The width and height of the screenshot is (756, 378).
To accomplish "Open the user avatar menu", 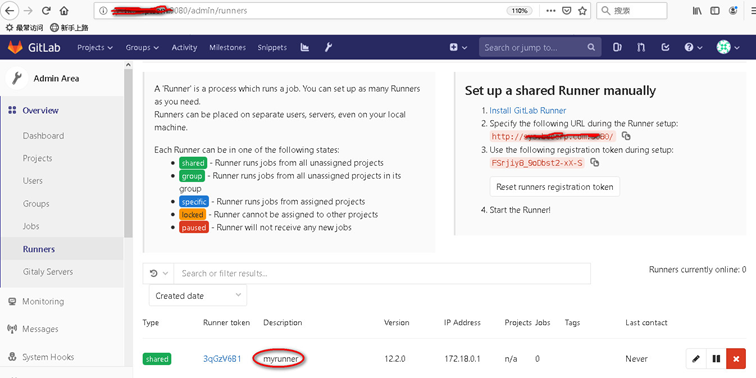I will pyautogui.click(x=728, y=47).
